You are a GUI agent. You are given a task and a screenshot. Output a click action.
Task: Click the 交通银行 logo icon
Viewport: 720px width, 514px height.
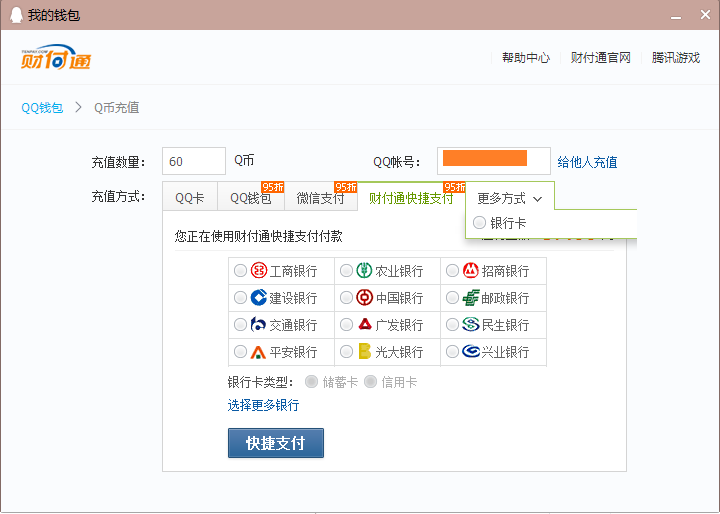[259, 325]
